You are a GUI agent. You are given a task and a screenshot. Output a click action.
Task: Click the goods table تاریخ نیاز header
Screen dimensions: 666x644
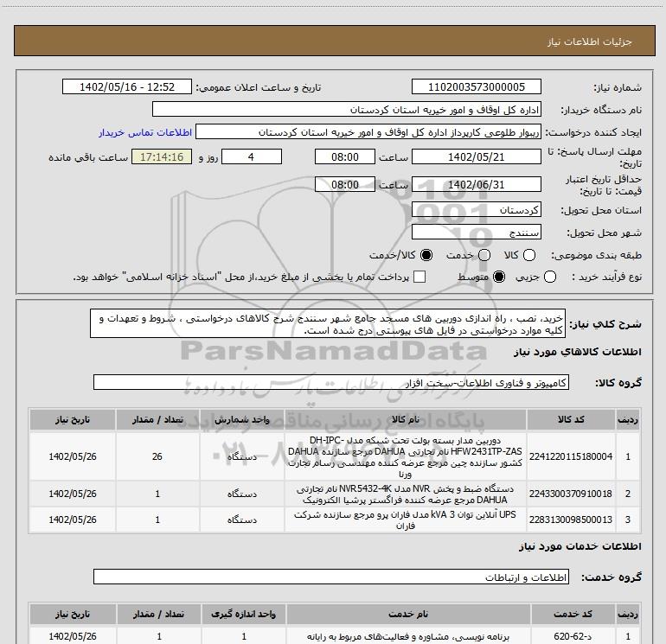[x=73, y=420]
